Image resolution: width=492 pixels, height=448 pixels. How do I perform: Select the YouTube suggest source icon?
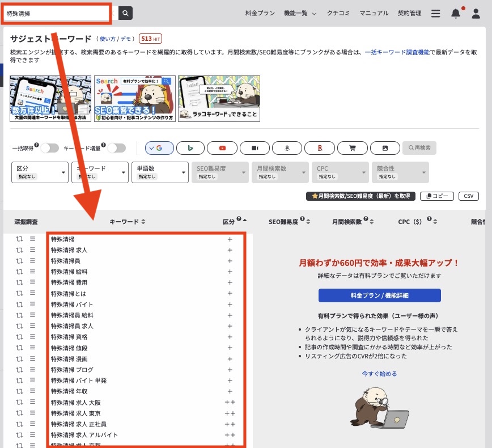point(222,147)
